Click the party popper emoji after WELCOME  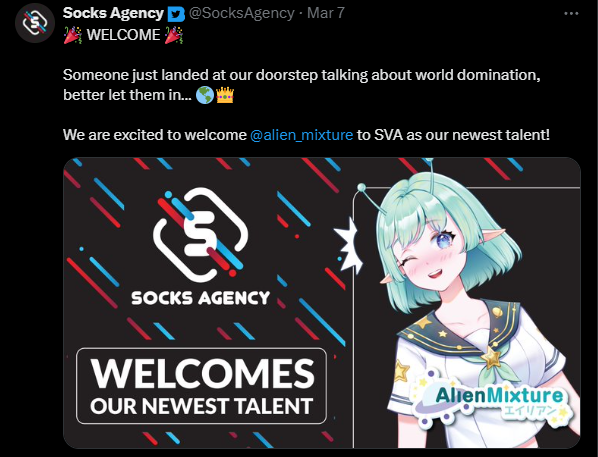174,35
